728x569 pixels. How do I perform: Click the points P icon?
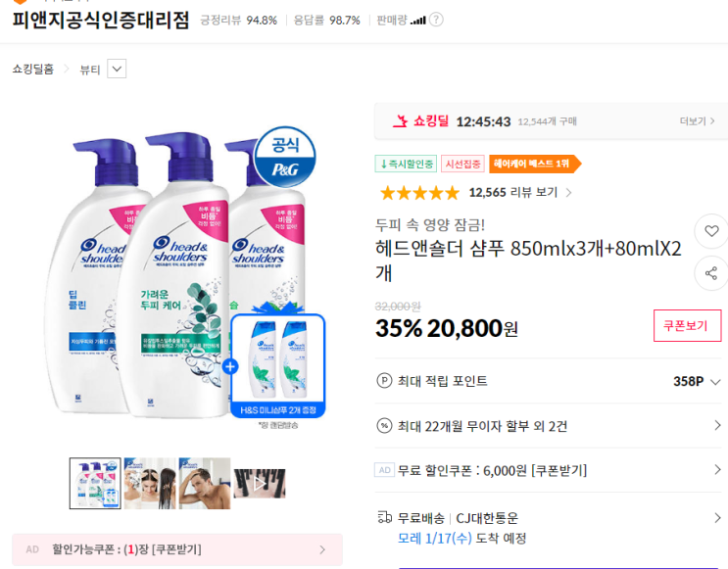(384, 381)
